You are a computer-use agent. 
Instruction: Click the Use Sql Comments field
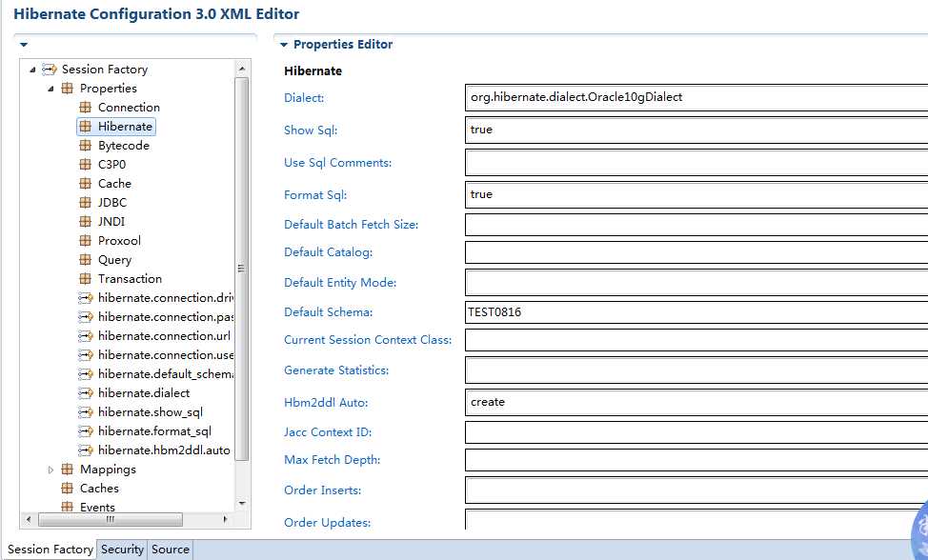(x=696, y=163)
